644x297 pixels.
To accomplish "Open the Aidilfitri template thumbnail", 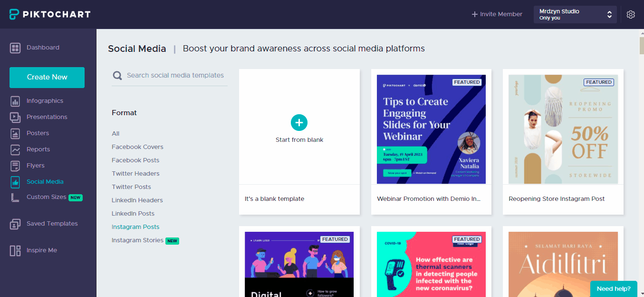I will pos(563,264).
